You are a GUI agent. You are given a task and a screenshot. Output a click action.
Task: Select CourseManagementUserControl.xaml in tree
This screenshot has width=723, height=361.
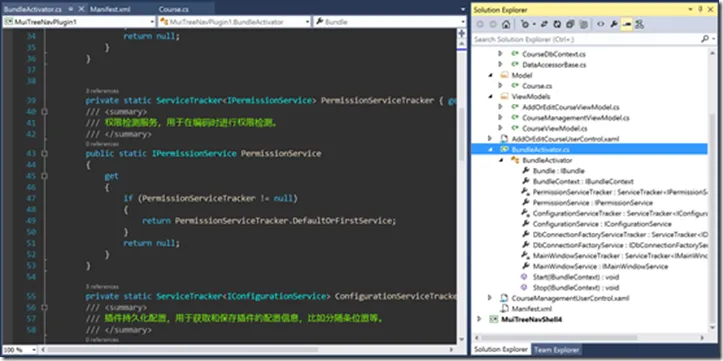pyautogui.click(x=571, y=298)
